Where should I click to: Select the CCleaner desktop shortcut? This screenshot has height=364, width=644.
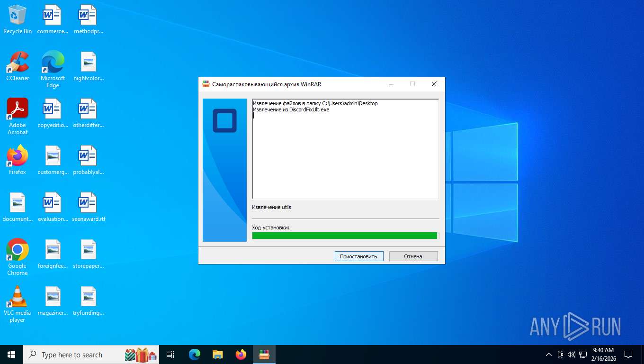pyautogui.click(x=18, y=66)
